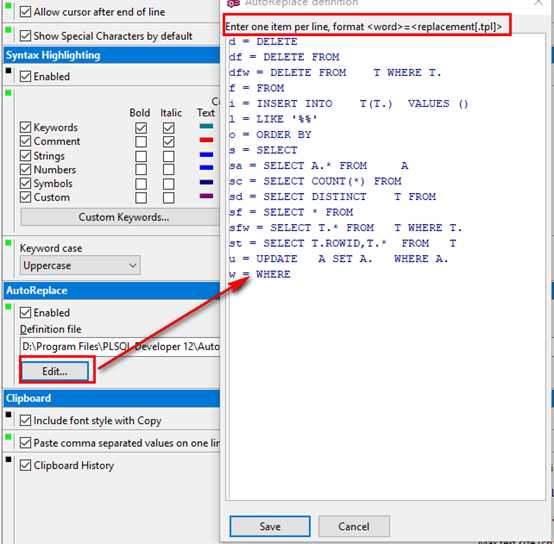
Task: Toggle Paste comma separated values option
Action: (25, 443)
